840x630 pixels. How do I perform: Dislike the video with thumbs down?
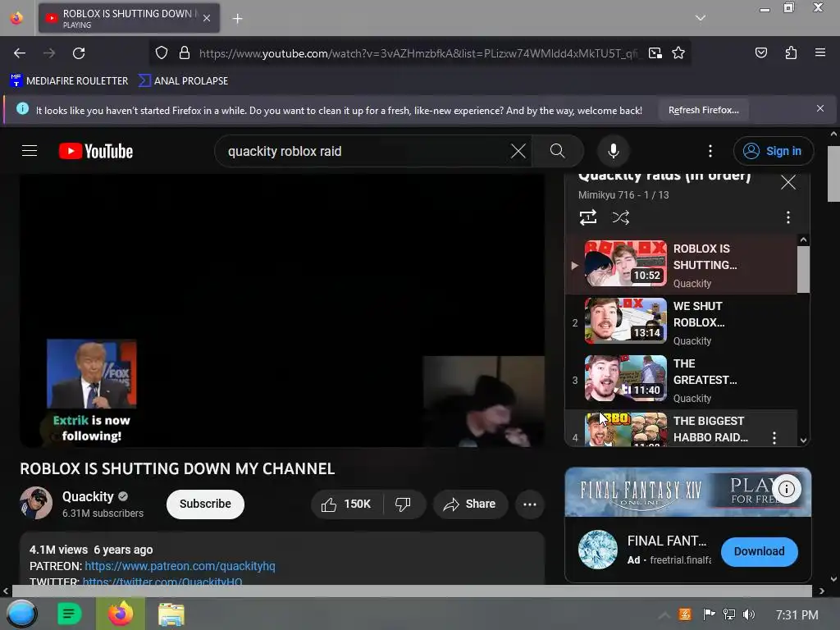pyautogui.click(x=404, y=504)
